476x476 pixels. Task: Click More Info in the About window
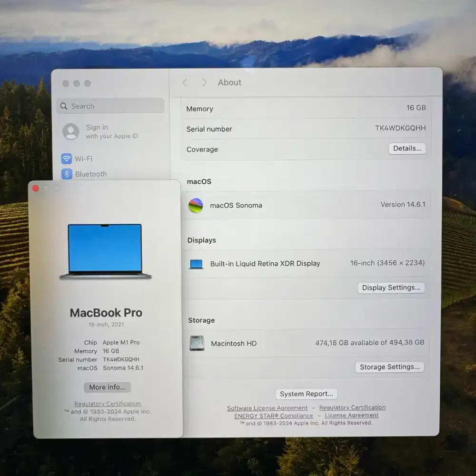coord(107,387)
